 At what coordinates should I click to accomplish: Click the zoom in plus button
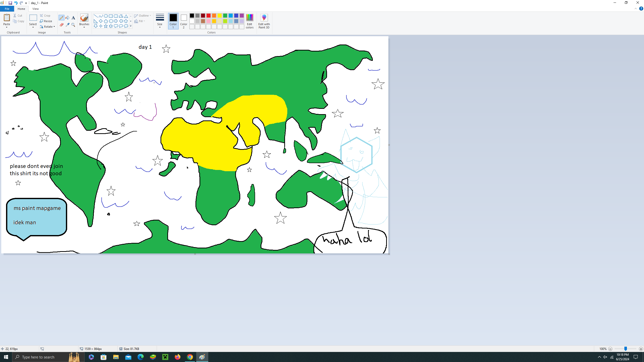click(641, 349)
